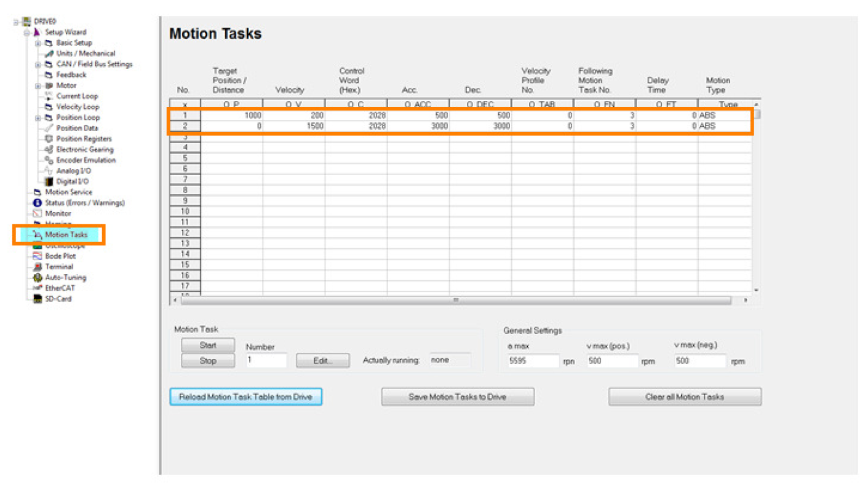Click the O_V column header
The width and height of the screenshot is (868, 485).
pos(294,104)
